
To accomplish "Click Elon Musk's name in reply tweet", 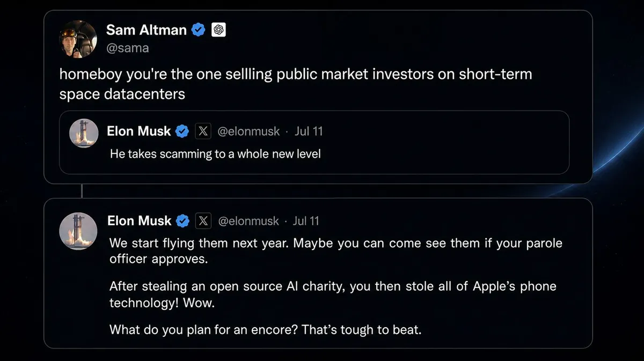I will point(139,220).
